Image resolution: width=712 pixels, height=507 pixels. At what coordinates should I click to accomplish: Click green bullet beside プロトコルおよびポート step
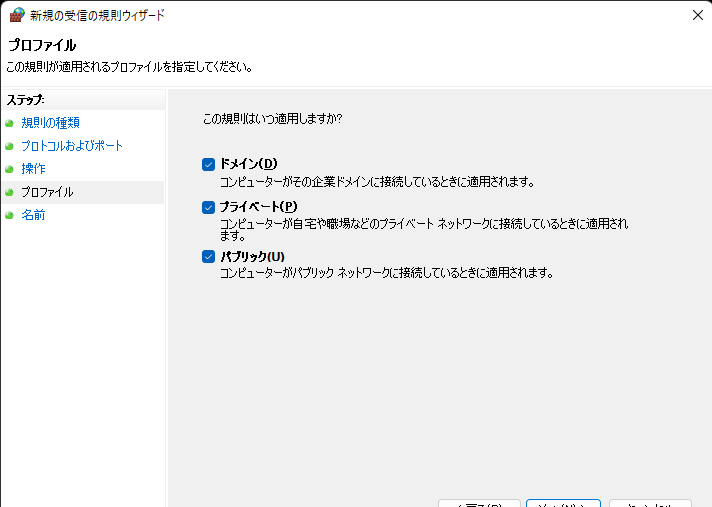click(10, 146)
